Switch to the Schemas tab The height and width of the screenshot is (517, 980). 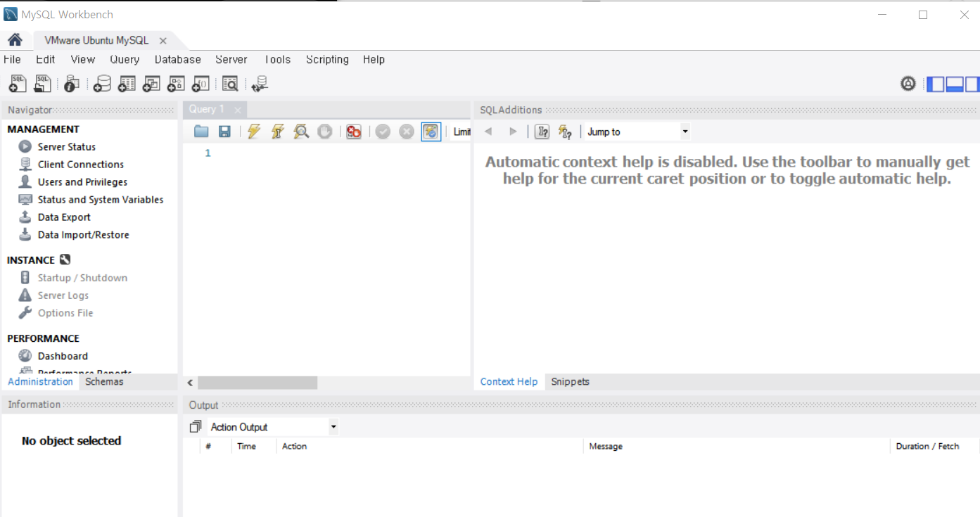tap(104, 381)
